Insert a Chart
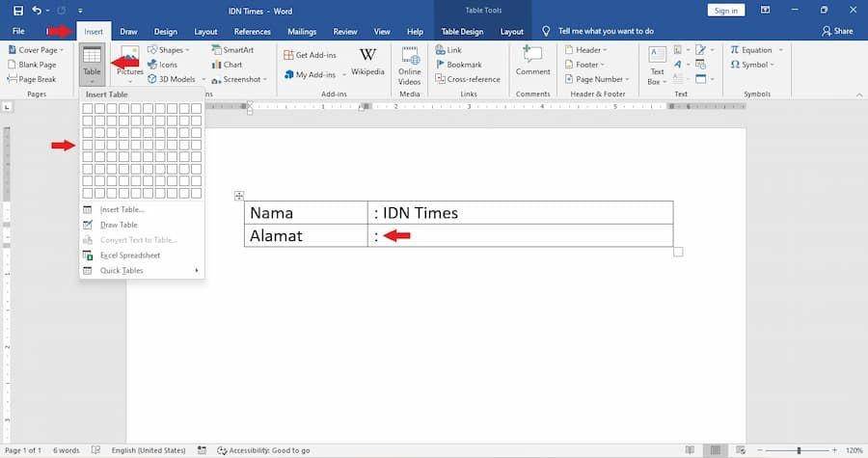The width and height of the screenshot is (868, 458). (227, 65)
